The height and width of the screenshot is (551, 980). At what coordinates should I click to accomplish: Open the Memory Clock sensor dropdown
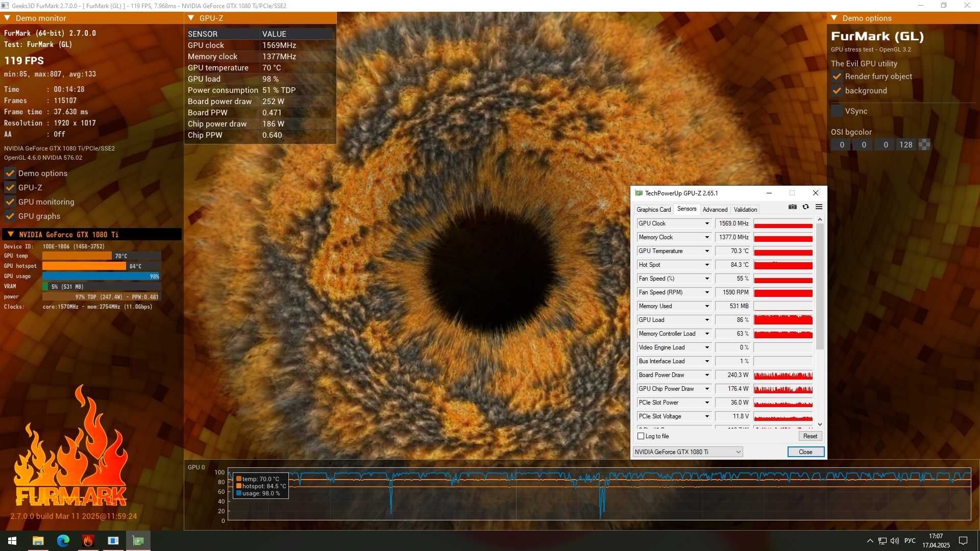point(707,237)
